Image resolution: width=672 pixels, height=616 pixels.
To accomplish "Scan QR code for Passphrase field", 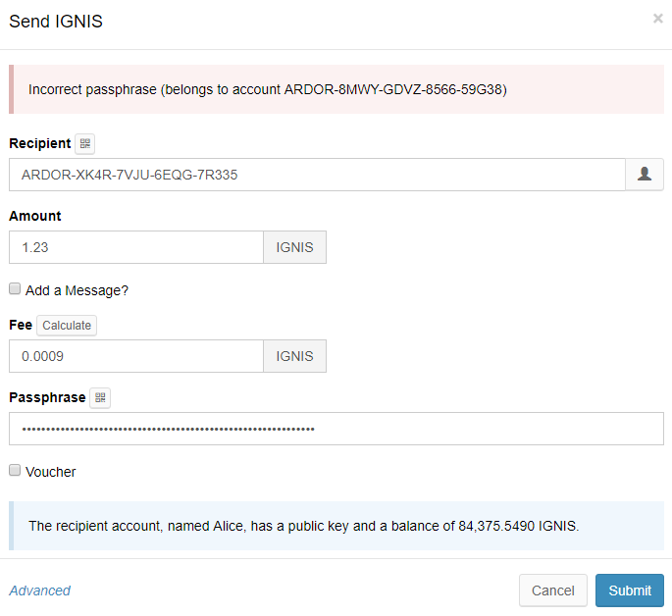I will tap(100, 397).
